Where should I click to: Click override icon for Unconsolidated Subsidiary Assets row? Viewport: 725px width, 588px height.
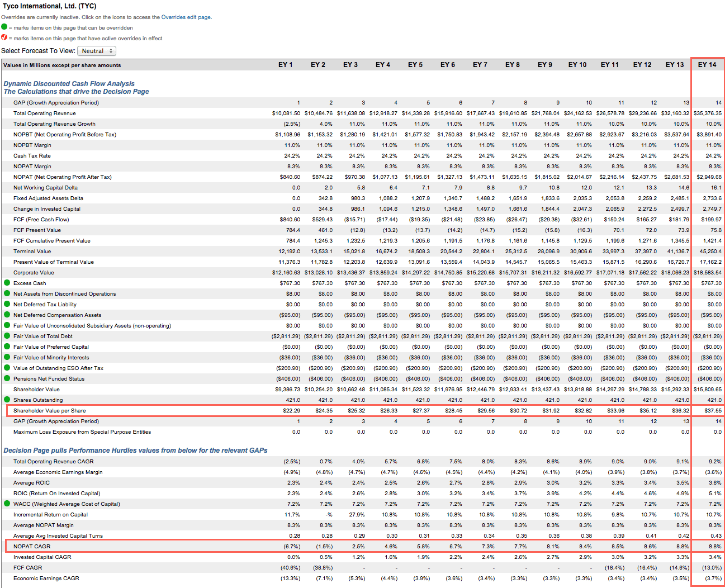pyautogui.click(x=7, y=325)
